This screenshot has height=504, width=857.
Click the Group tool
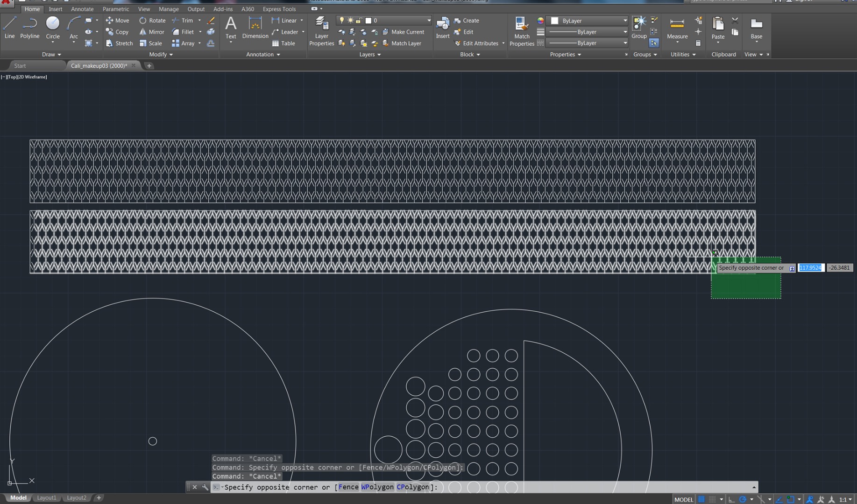point(639,28)
